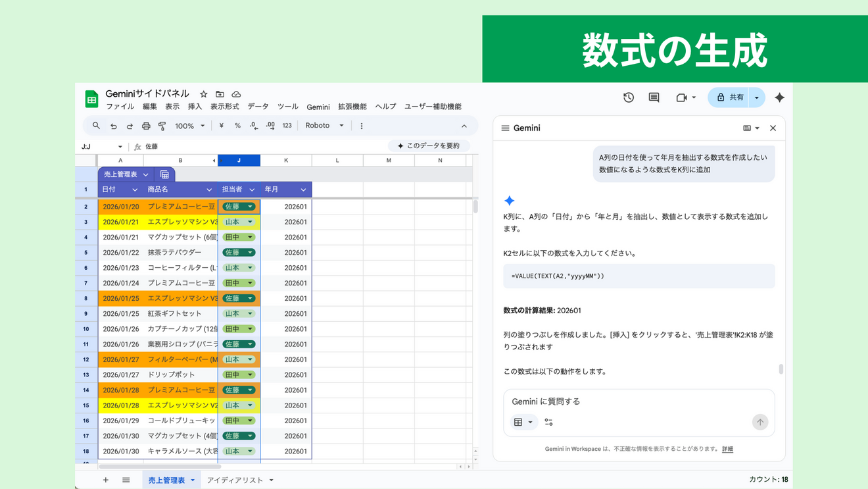This screenshot has height=489, width=868.
Task: Close the Gemini side panel
Action: [773, 128]
